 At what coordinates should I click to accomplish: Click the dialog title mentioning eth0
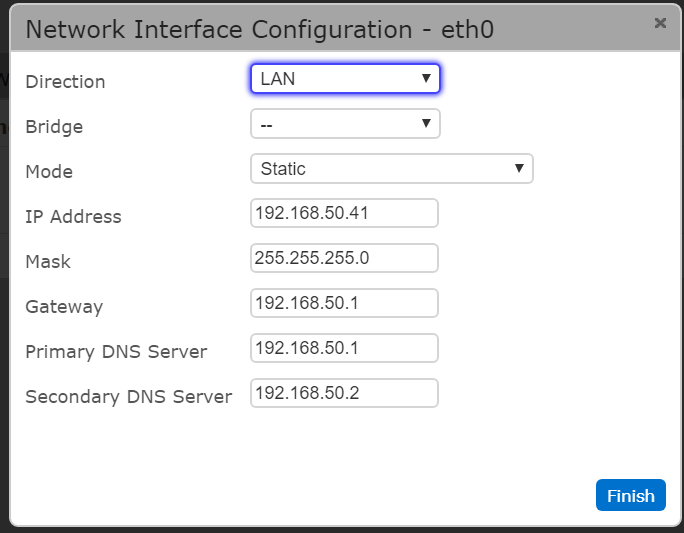(x=259, y=29)
